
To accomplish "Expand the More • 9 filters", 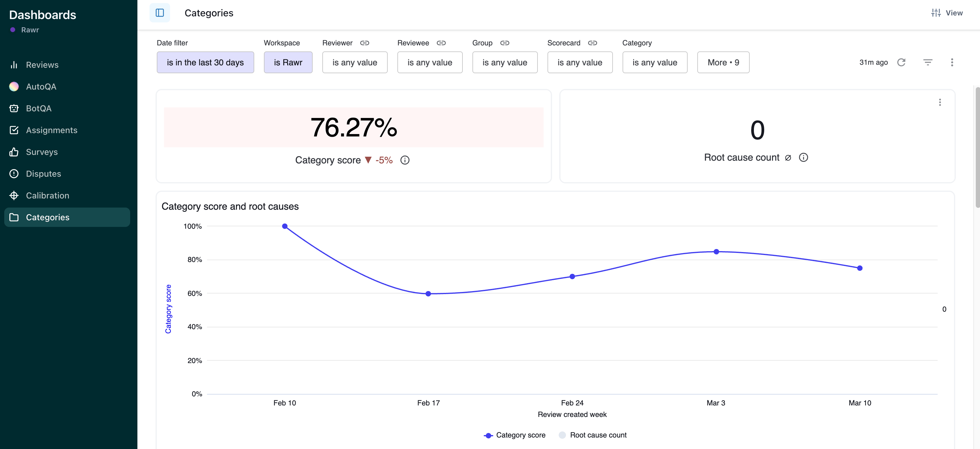I will click(723, 62).
